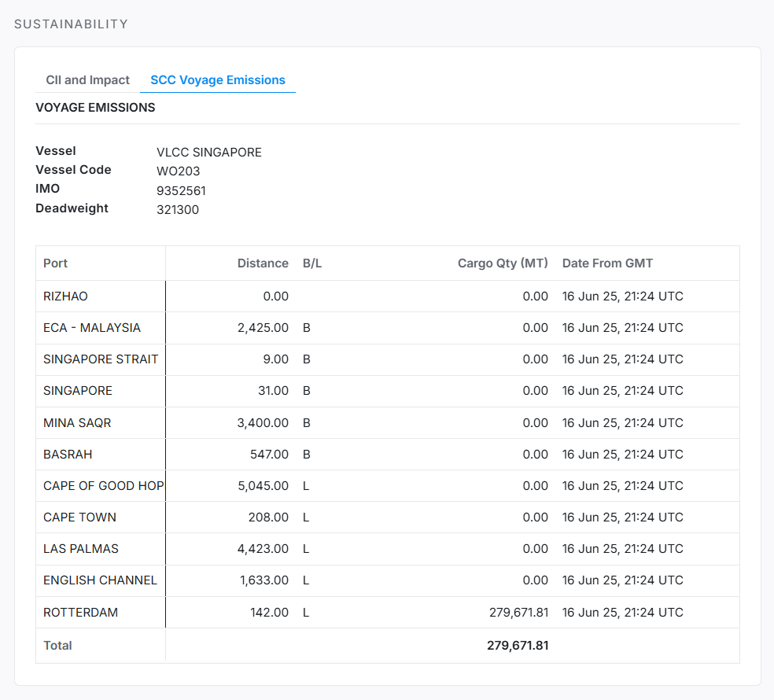The width and height of the screenshot is (774, 700).
Task: Click Rotterdam cargo quantity 279,671.81
Action: pyautogui.click(x=517, y=613)
